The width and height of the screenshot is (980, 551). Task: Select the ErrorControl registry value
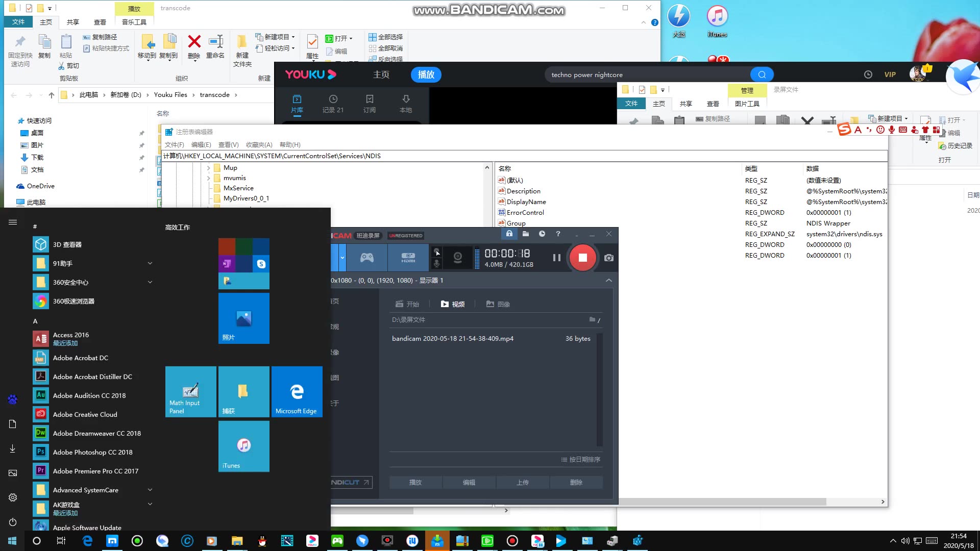point(525,213)
